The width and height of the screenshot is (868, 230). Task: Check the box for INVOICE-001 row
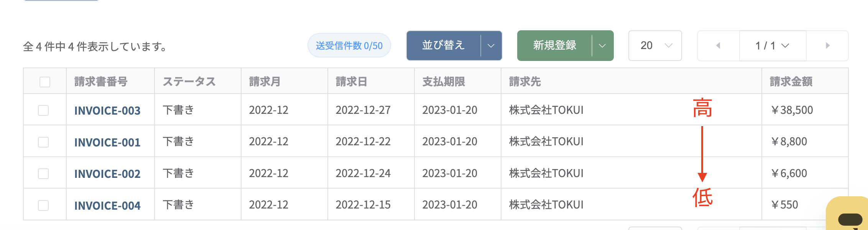(43, 142)
